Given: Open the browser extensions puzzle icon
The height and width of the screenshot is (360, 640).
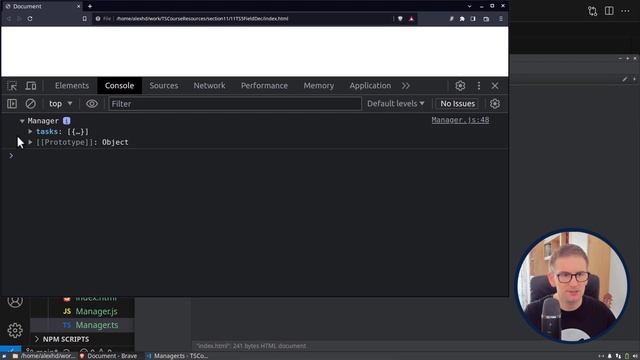Looking at the screenshot, I should point(462,19).
